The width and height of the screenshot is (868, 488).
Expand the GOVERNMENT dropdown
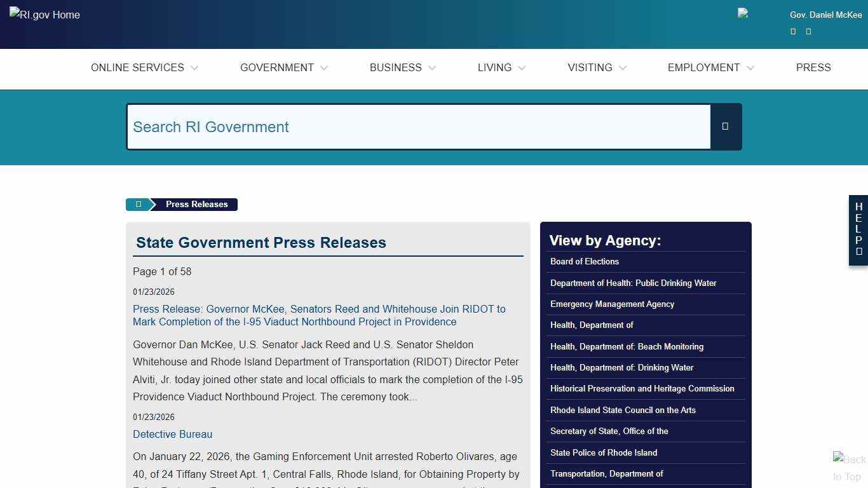tap(283, 67)
